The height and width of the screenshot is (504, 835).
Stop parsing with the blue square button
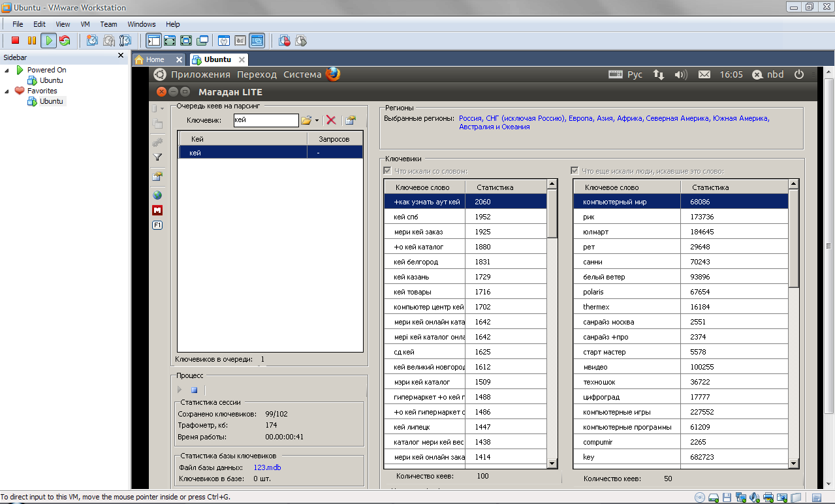click(x=194, y=390)
